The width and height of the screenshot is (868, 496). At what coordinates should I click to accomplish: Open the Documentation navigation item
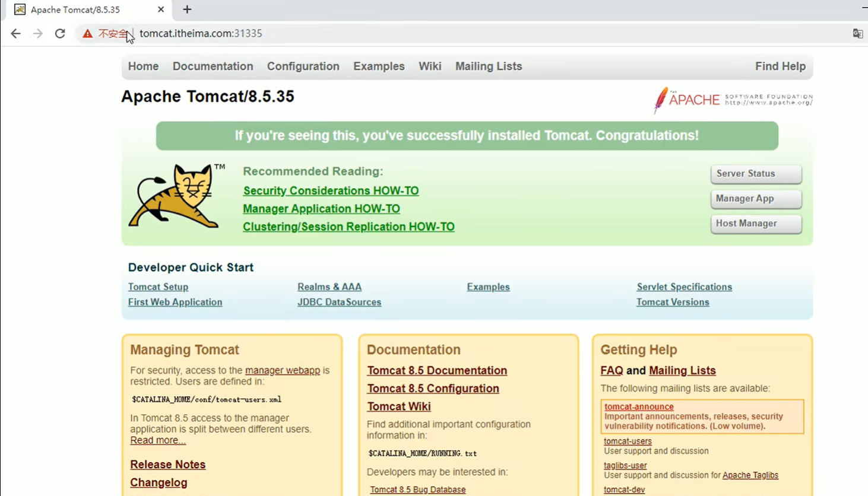(x=213, y=66)
